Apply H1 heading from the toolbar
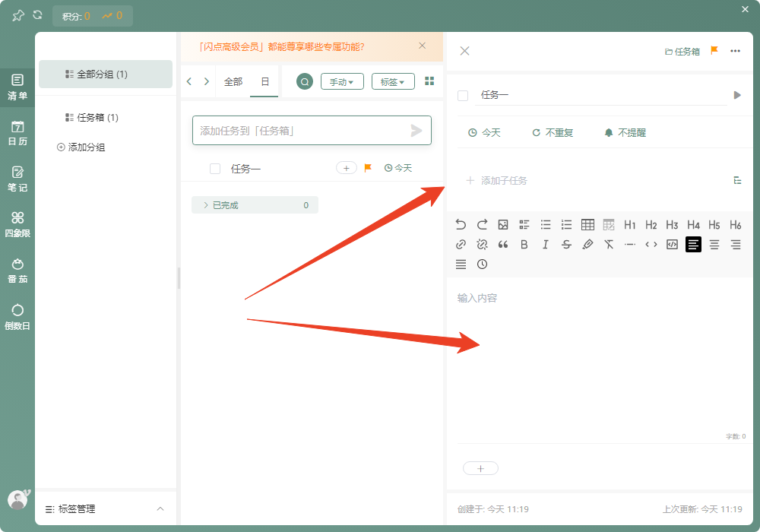This screenshot has height=532, width=760. tap(629, 224)
